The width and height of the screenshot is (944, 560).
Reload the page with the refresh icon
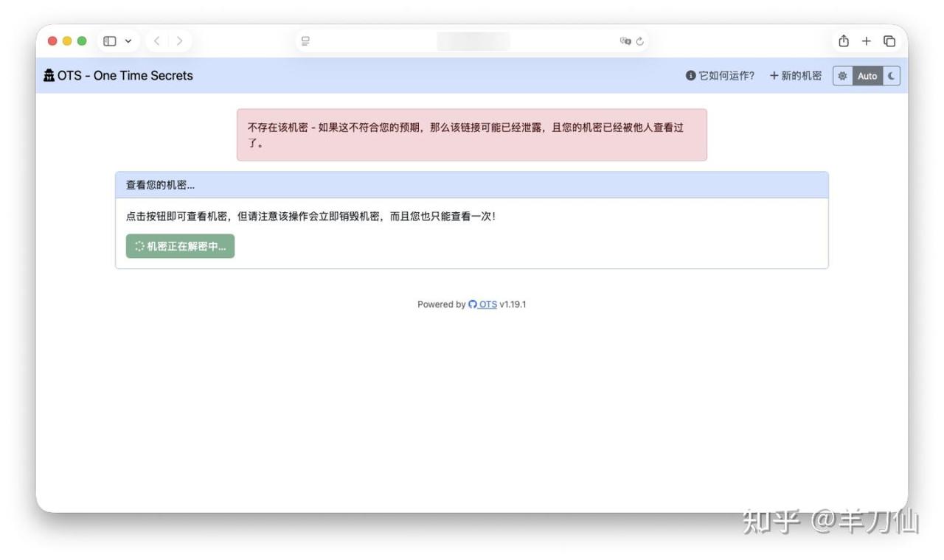[640, 41]
